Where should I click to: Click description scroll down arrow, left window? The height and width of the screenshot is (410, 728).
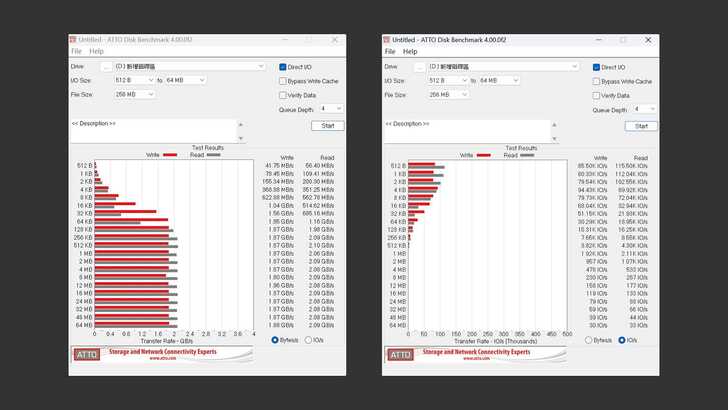click(240, 138)
